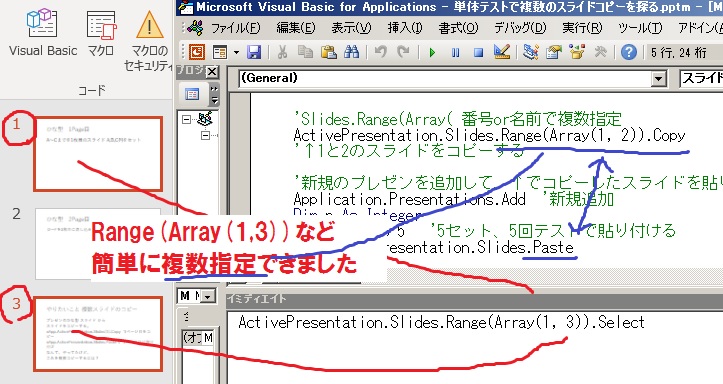
Task: Cut selection with the scissors icon
Action: pyautogui.click(x=282, y=53)
